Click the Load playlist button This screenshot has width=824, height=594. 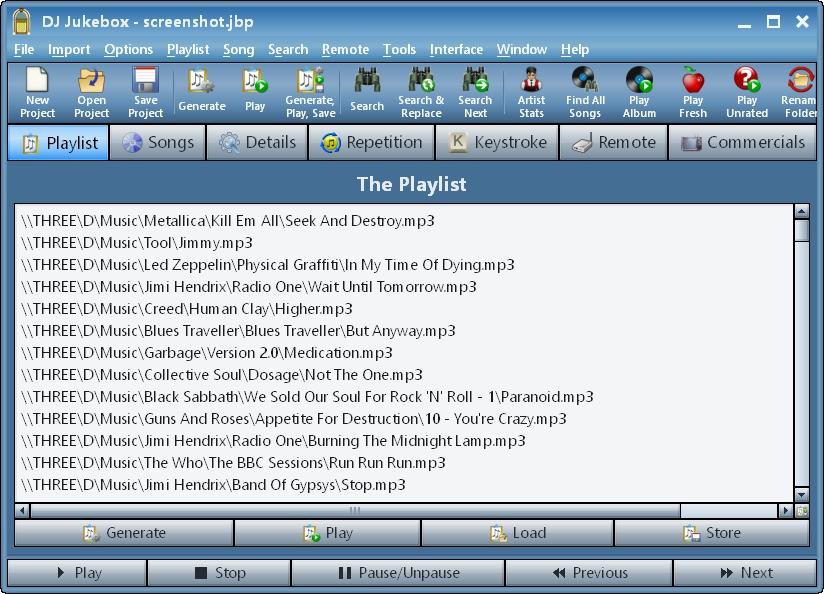click(518, 533)
